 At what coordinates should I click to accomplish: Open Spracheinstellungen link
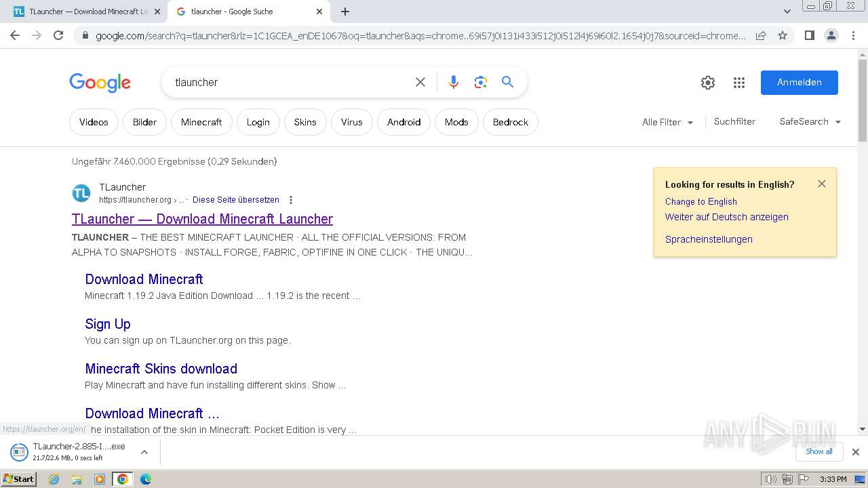[x=709, y=239]
